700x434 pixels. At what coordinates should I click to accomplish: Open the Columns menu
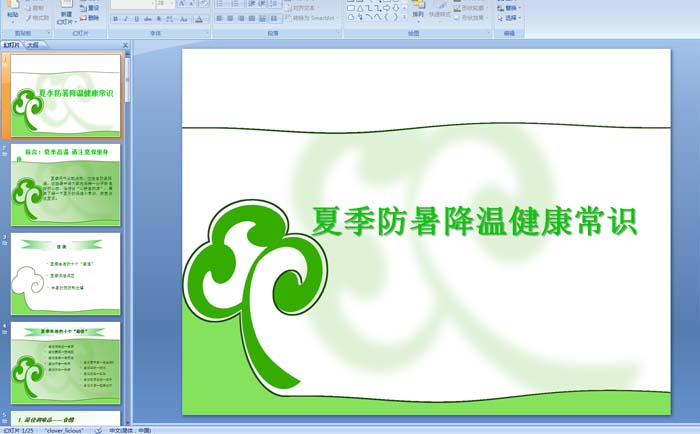[275, 19]
